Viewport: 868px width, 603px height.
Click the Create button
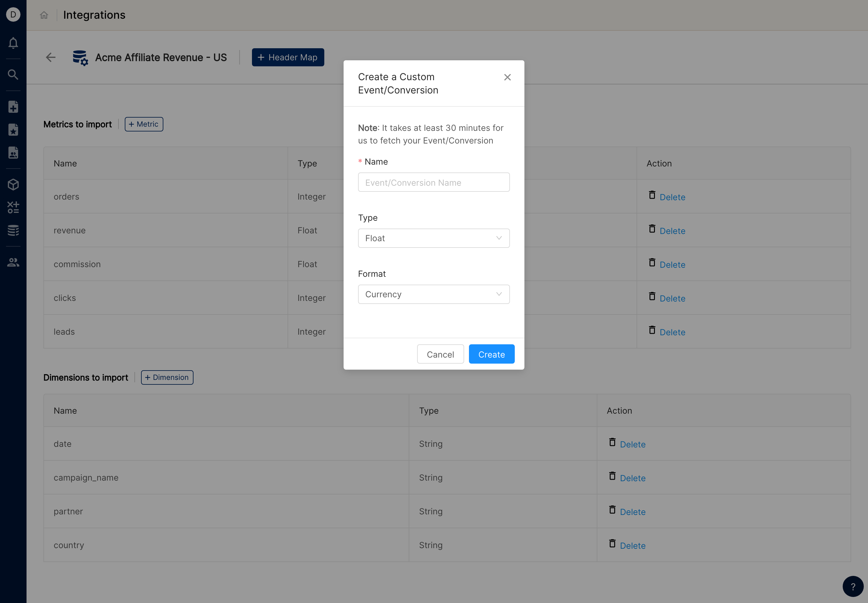491,354
